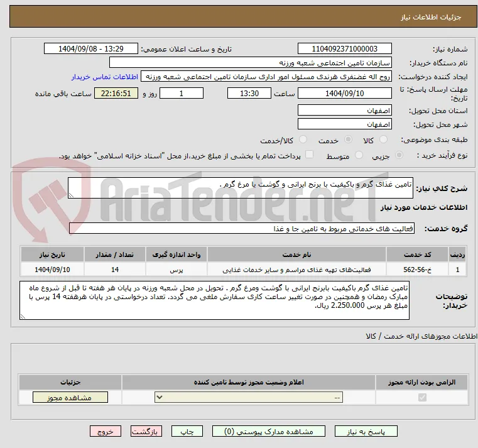The image size is (478, 448).
Task: Select the خدمت radio button
Action: tap(348, 139)
